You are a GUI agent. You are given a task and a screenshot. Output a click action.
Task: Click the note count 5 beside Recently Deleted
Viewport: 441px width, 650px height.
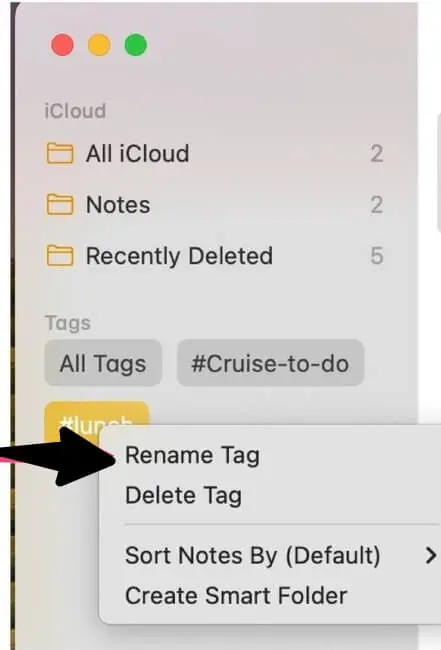376,255
